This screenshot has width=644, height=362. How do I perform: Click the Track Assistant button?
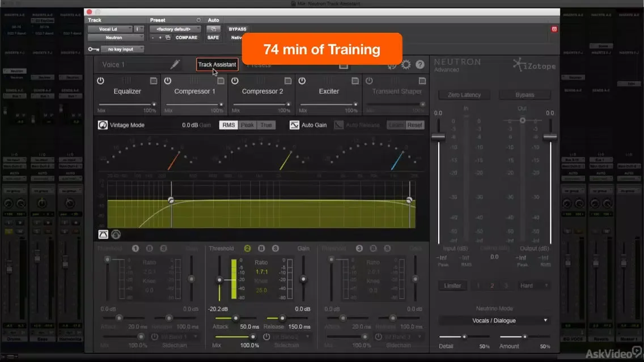[217, 65]
